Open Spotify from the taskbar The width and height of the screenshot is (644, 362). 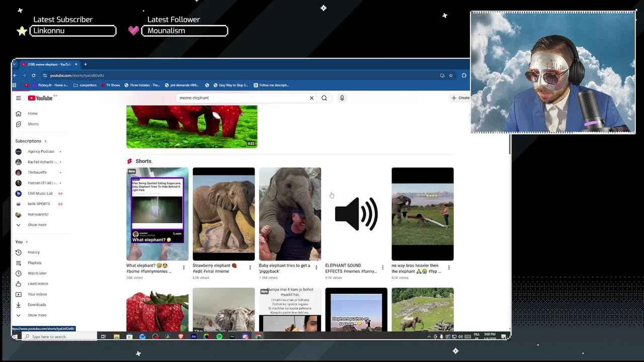click(x=219, y=336)
